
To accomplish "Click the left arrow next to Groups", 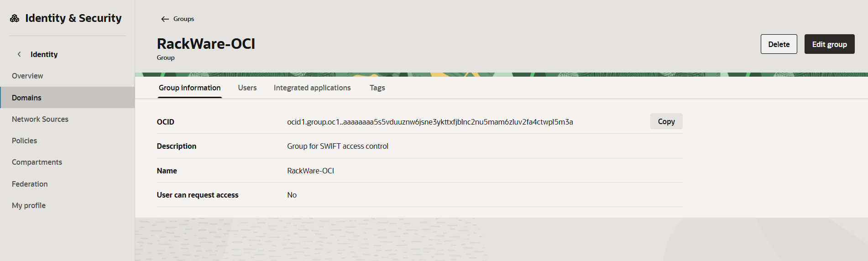I will (165, 19).
